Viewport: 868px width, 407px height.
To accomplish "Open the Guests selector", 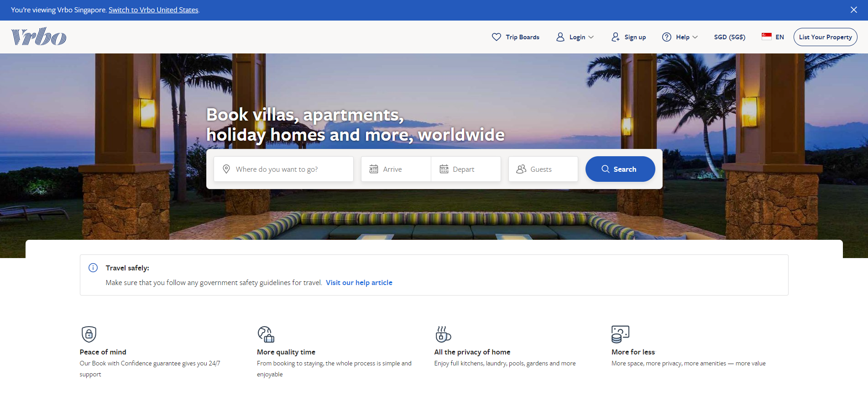I will (x=543, y=169).
